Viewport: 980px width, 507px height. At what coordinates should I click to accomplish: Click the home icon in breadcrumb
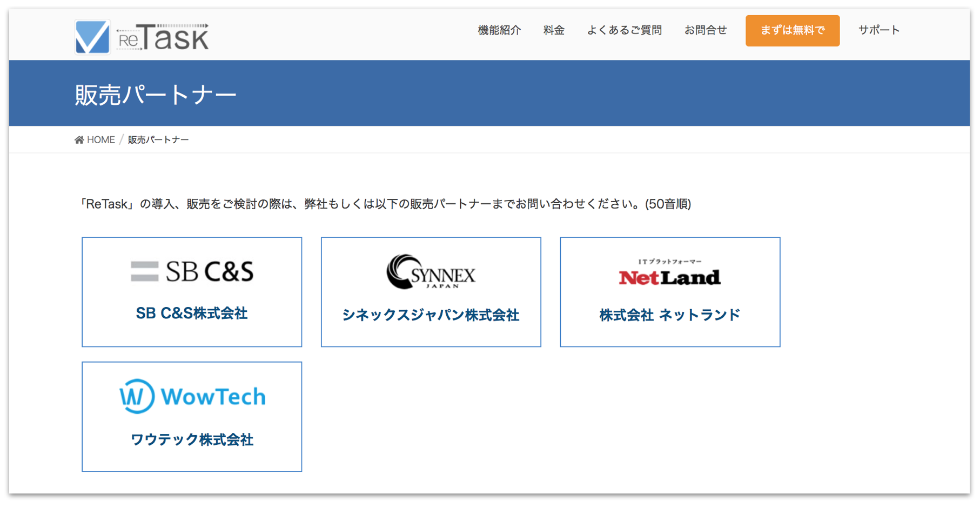click(79, 140)
